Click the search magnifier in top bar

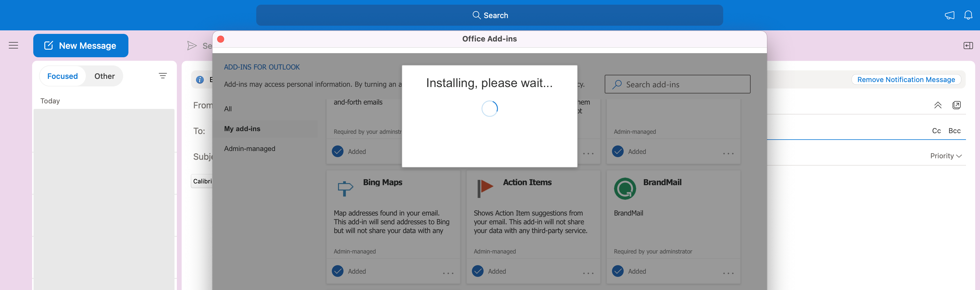pos(476,15)
